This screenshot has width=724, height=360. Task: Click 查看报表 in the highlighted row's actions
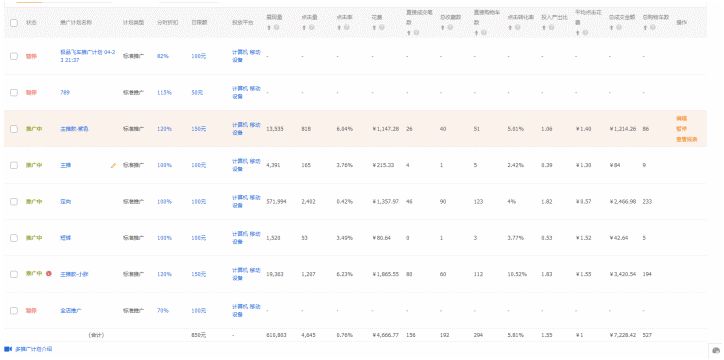pos(687,139)
